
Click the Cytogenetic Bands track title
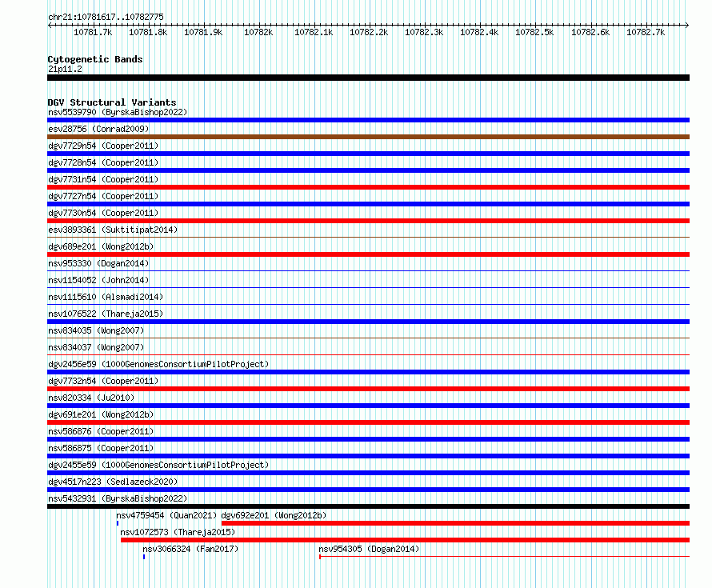coord(95,59)
